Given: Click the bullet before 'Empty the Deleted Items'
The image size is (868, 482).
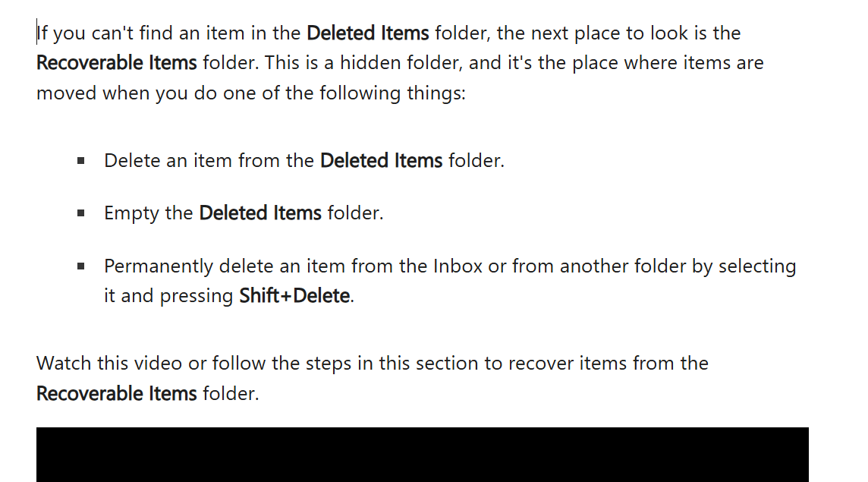Looking at the screenshot, I should click(x=81, y=213).
